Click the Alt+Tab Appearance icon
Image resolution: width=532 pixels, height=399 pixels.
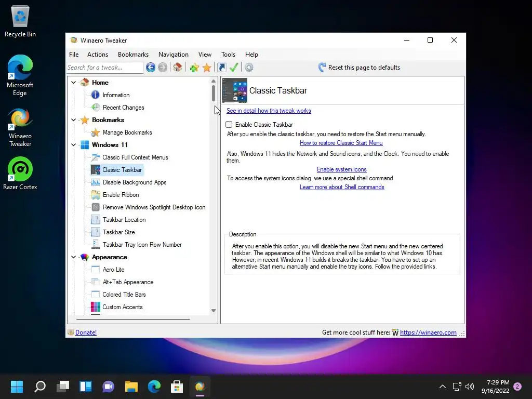click(x=96, y=282)
